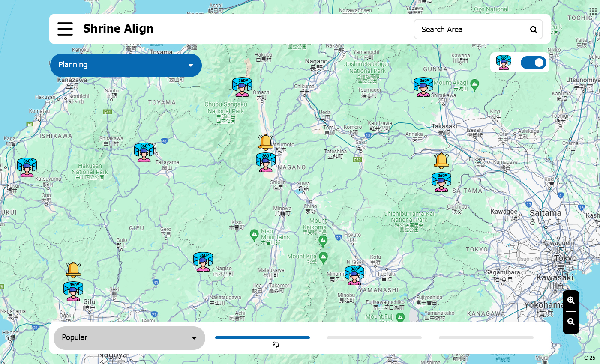The image size is (600, 364).
Task: Click bell icon near Saitama label
Action: (441, 161)
